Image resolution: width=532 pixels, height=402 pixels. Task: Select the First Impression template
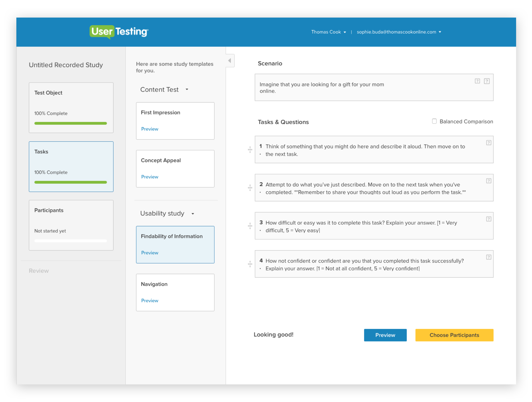click(x=175, y=121)
